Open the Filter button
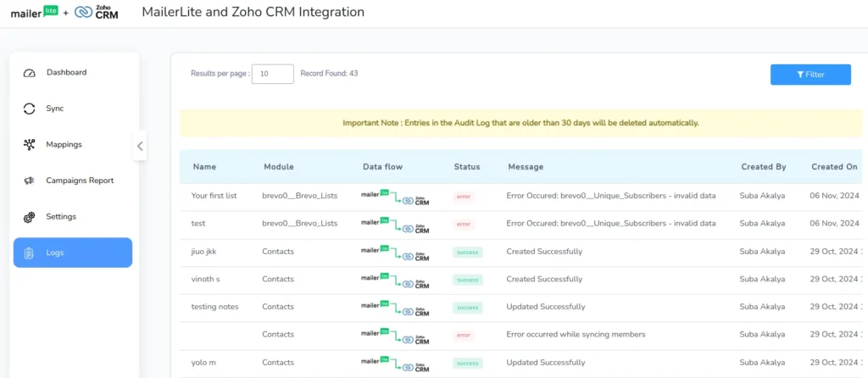Screen dimensions: 868x378 tap(810, 75)
